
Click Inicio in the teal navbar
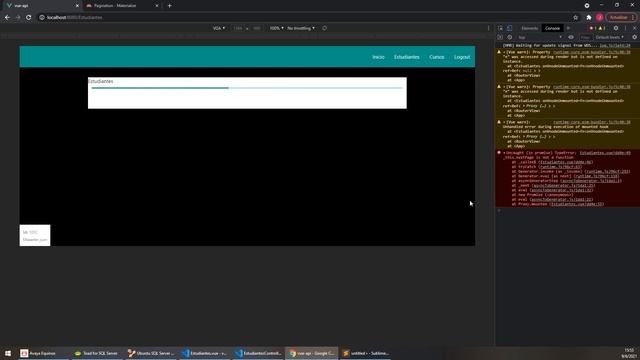point(378,57)
